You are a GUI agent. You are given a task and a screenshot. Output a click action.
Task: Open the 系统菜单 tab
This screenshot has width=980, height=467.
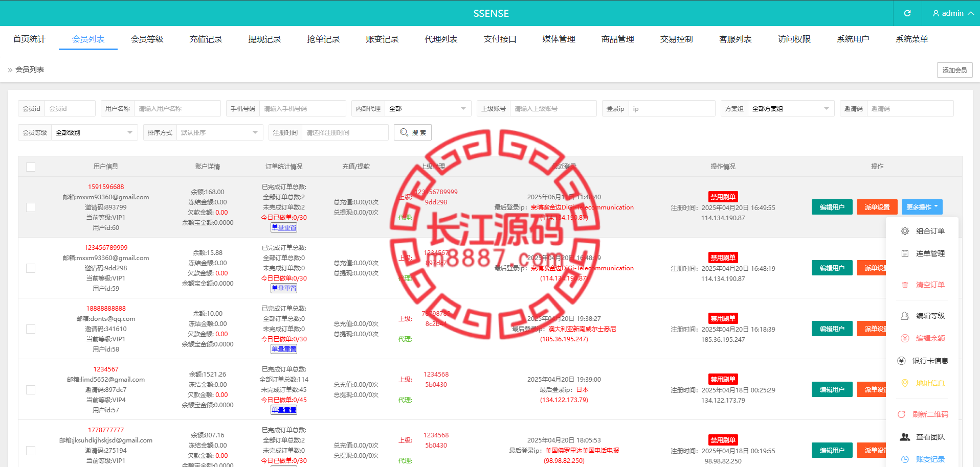(x=911, y=39)
